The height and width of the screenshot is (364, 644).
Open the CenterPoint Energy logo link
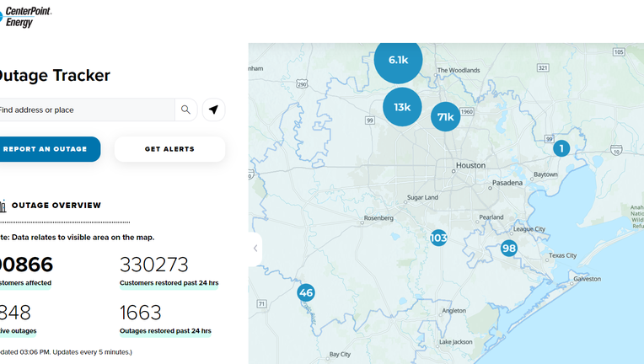tap(25, 17)
